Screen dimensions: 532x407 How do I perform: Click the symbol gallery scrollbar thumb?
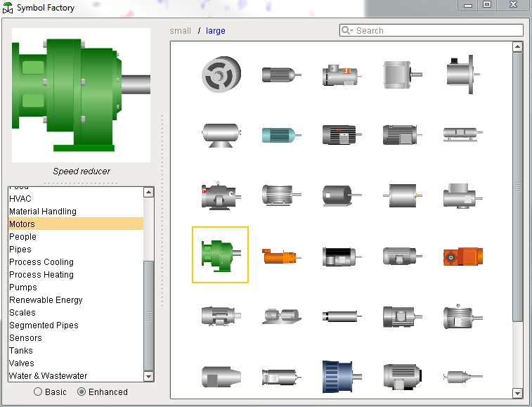[518, 186]
